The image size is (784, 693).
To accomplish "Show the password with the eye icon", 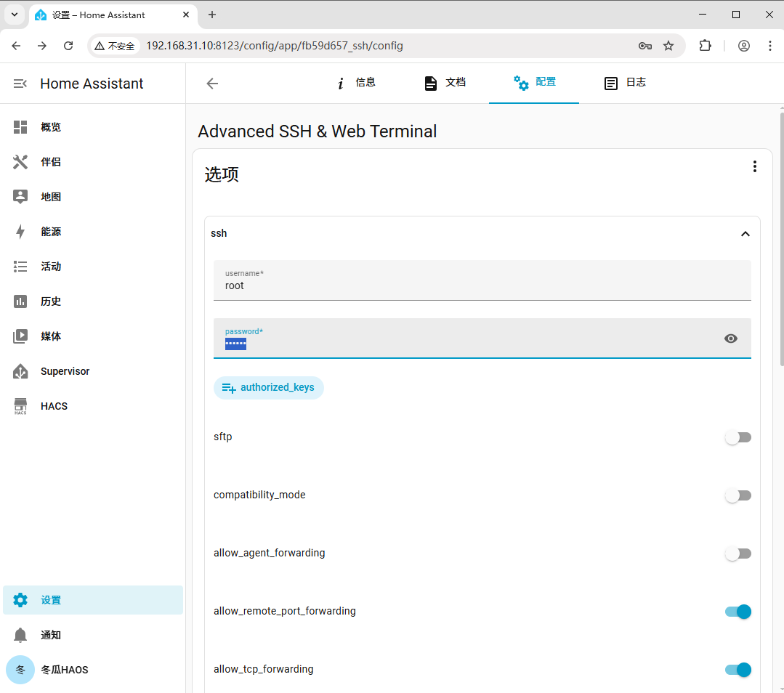I will click(730, 339).
